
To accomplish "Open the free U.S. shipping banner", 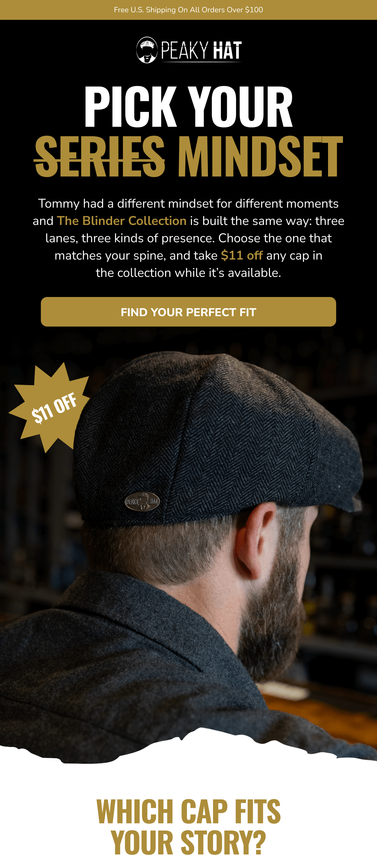I will point(188,10).
